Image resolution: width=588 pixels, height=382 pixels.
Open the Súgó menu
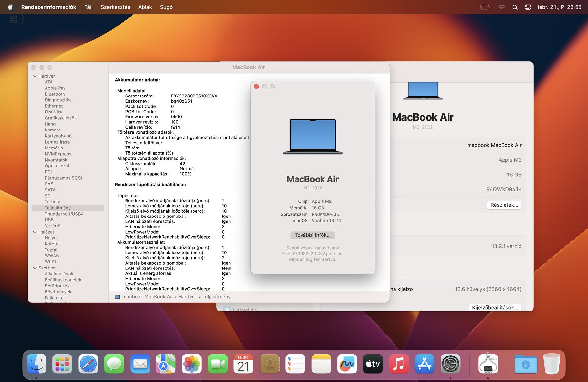[166, 7]
